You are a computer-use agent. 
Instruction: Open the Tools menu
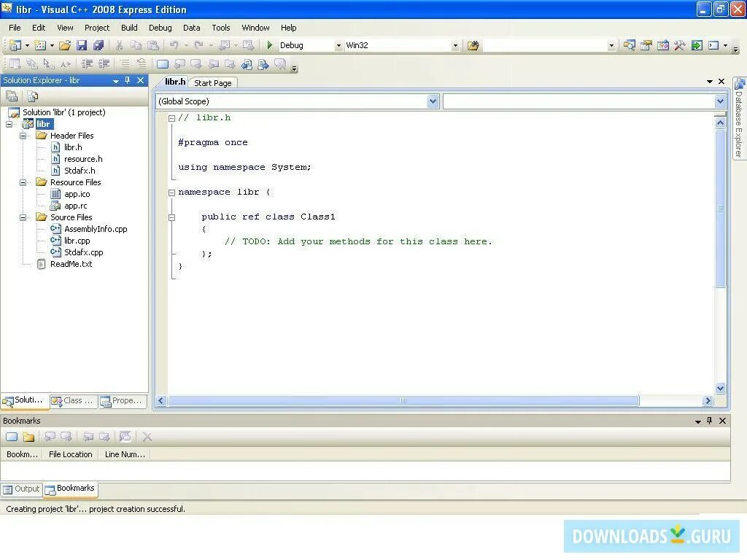coord(220,28)
